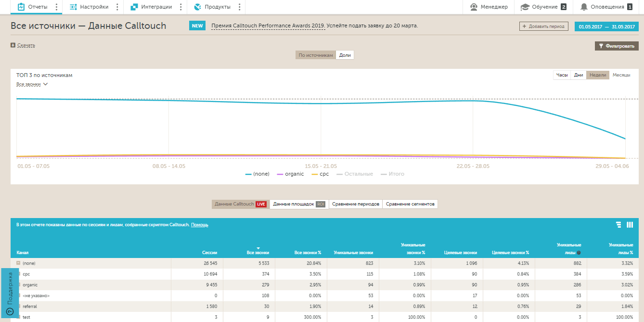
Task: Toggle the cpc series in chart legend
Action: pos(321,174)
